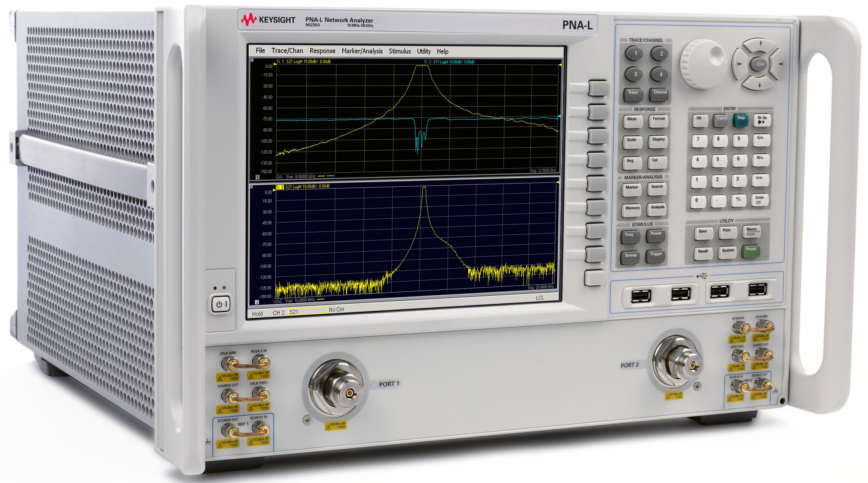868x483 pixels.
Task: Click the S21 field in status bar
Action: coord(308,311)
